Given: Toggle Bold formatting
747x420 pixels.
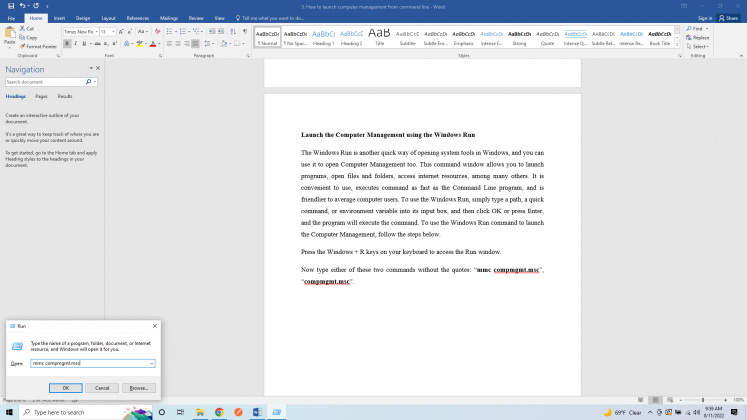Looking at the screenshot, I should point(67,44).
